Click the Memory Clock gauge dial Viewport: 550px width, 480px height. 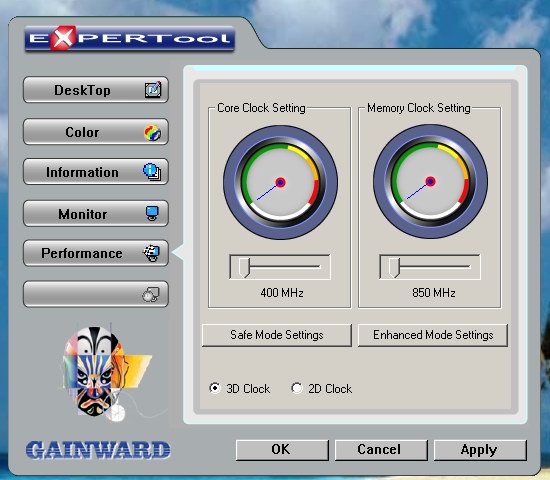click(430, 181)
